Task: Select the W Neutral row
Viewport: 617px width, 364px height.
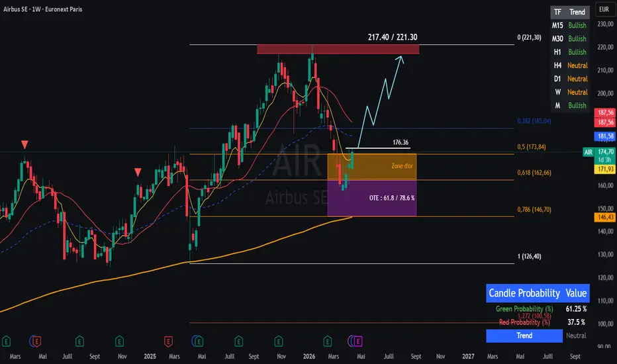Action: tap(569, 92)
